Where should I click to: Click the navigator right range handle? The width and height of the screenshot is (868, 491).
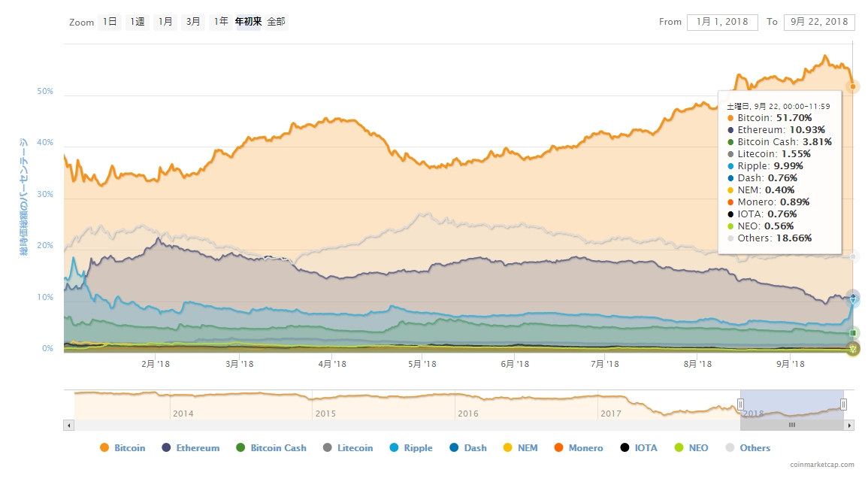(x=843, y=404)
